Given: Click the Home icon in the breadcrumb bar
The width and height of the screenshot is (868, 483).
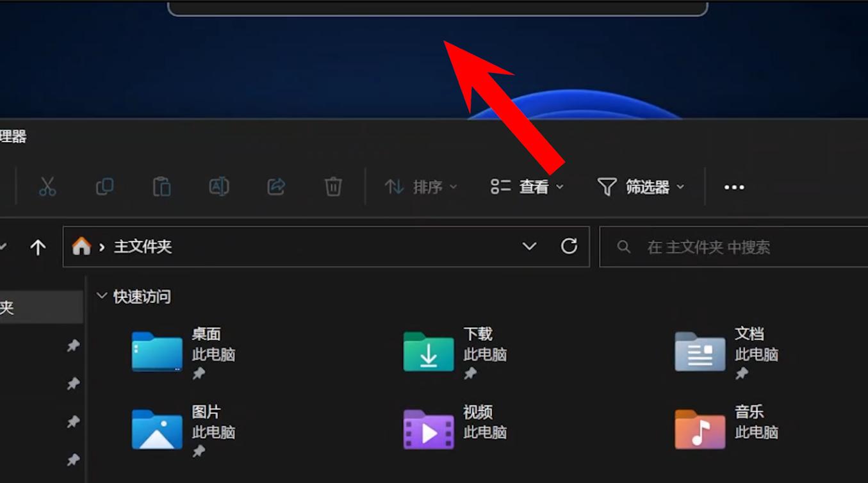Looking at the screenshot, I should [81, 245].
